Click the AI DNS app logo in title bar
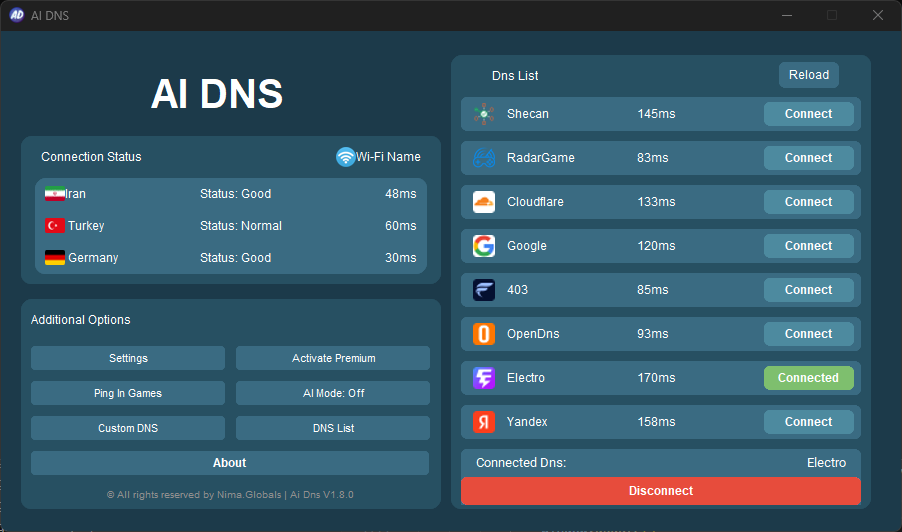 pos(17,15)
